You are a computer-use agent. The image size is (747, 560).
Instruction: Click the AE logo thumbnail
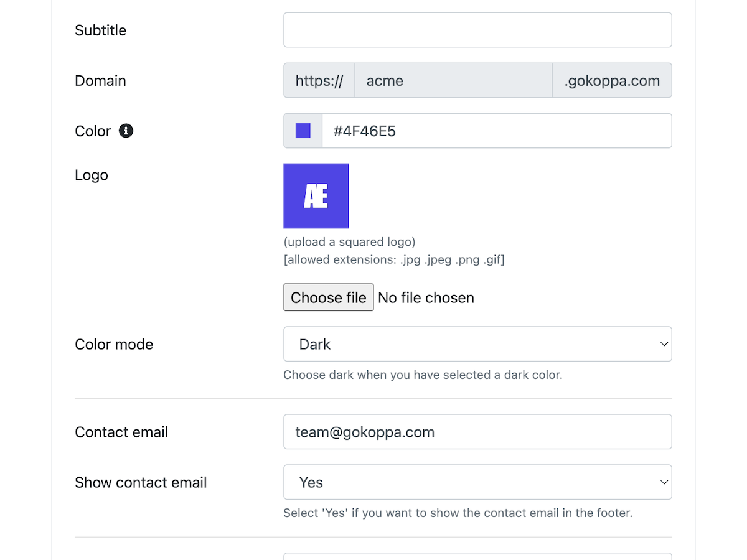(316, 196)
